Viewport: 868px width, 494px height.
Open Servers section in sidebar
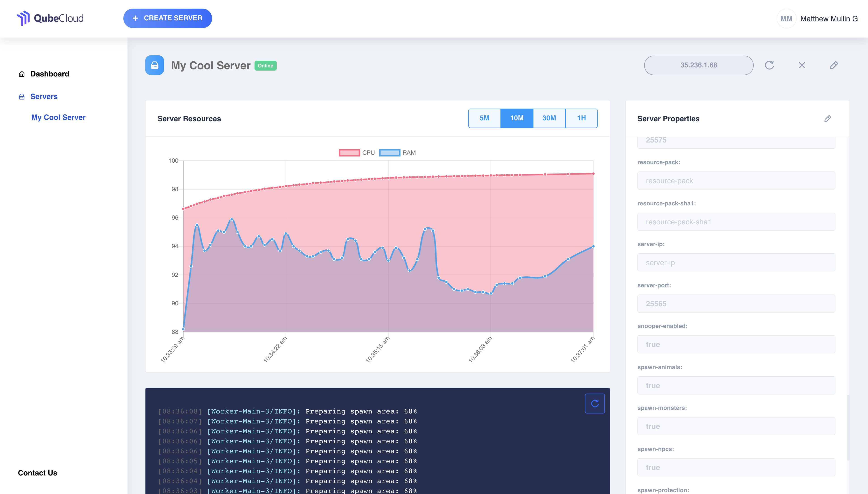click(44, 96)
